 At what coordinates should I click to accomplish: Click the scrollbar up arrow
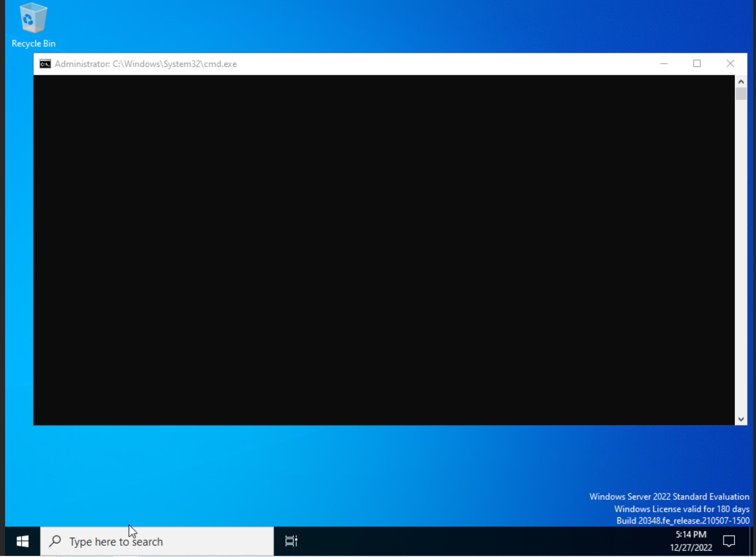(741, 81)
